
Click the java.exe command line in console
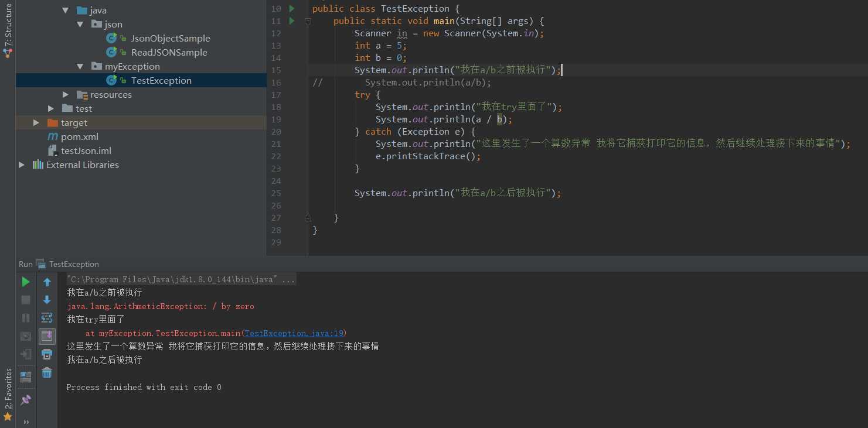[x=181, y=279]
